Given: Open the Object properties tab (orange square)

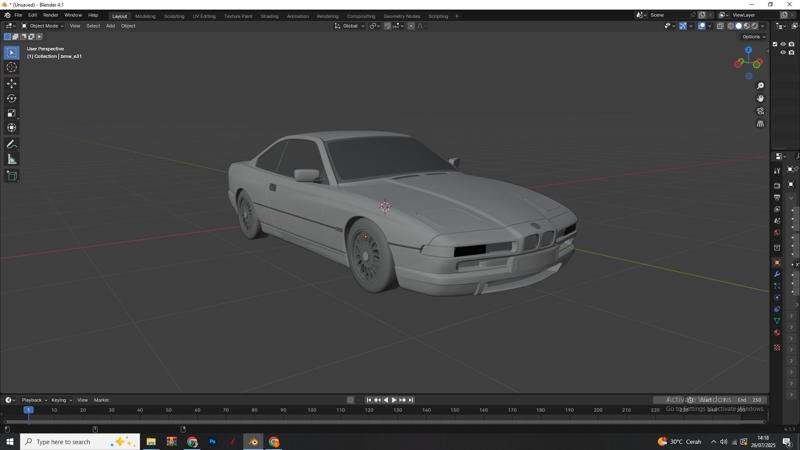Looking at the screenshot, I should coord(777,262).
